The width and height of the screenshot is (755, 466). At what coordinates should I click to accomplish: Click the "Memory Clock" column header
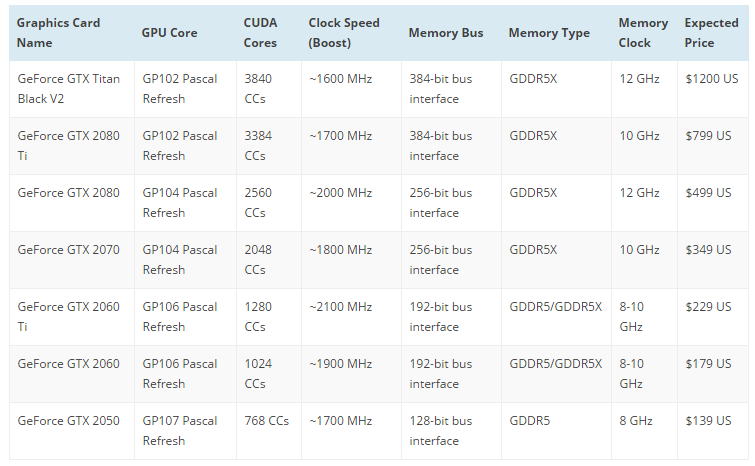[642, 33]
